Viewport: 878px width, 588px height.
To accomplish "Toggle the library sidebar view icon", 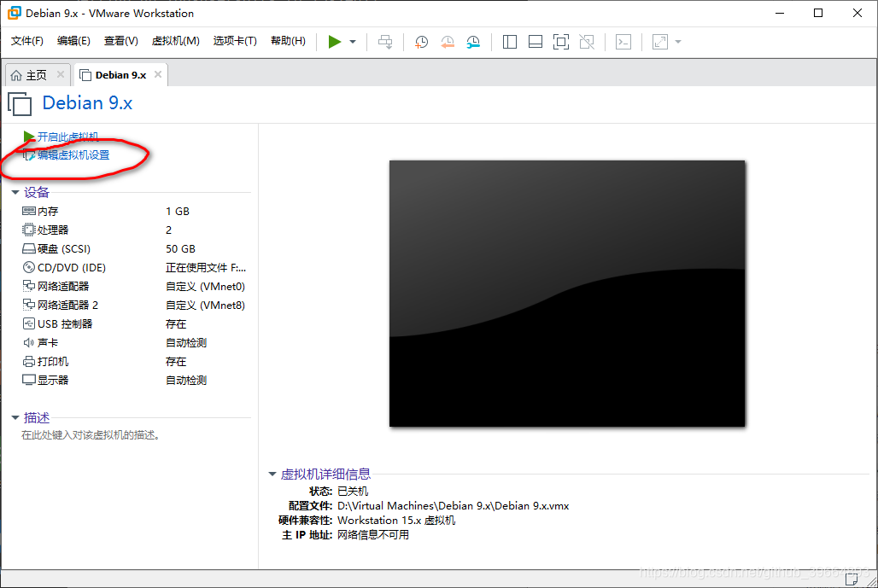I will click(x=510, y=42).
